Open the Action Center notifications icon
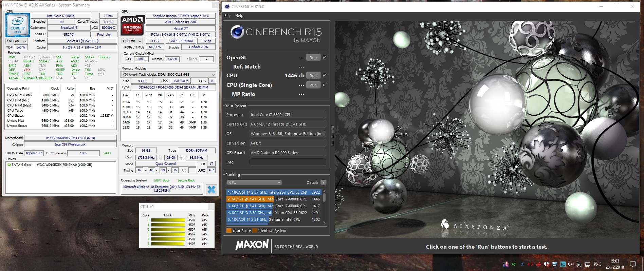Screen dimensions: 644x271 (x=633, y=264)
